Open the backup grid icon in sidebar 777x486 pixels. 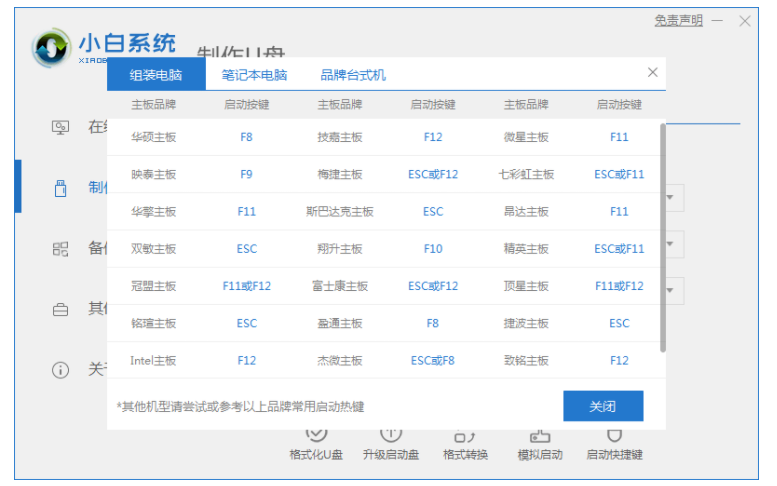click(61, 248)
